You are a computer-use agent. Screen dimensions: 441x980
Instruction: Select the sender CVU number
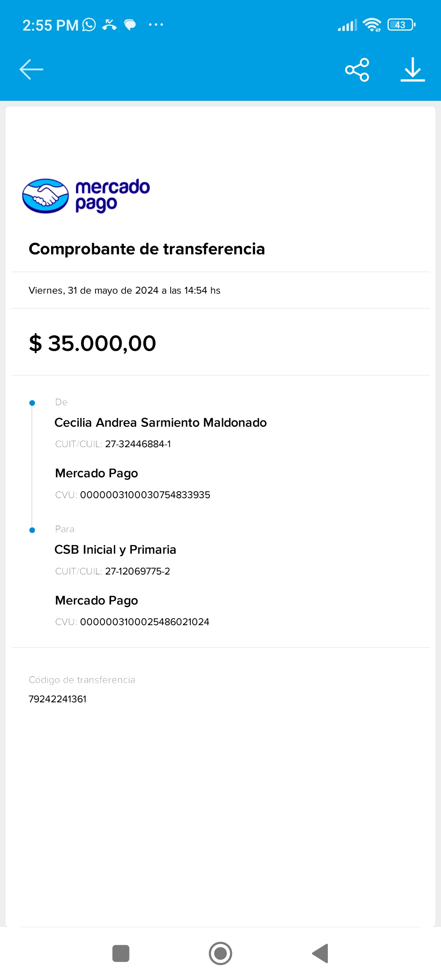(x=145, y=495)
